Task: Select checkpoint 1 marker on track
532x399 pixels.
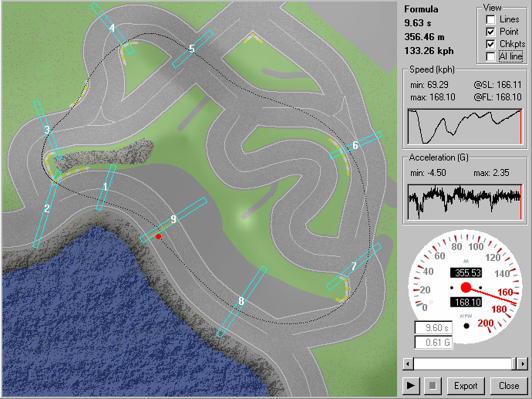Action: point(106,187)
